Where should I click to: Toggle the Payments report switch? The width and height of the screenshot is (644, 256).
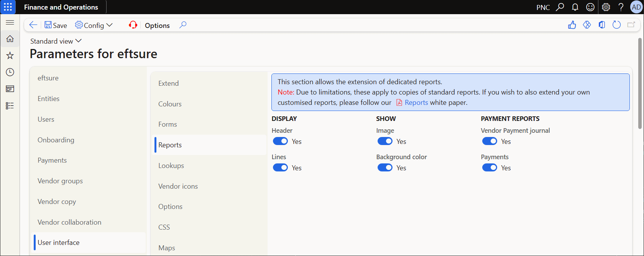click(x=490, y=168)
